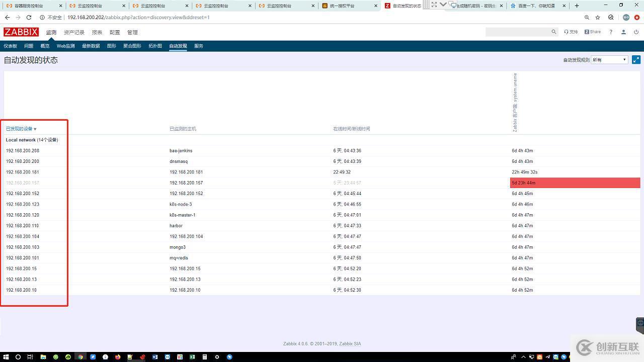Viewport: 644px width, 362px height.
Task: Open the 配置 top menu
Action: [115, 32]
